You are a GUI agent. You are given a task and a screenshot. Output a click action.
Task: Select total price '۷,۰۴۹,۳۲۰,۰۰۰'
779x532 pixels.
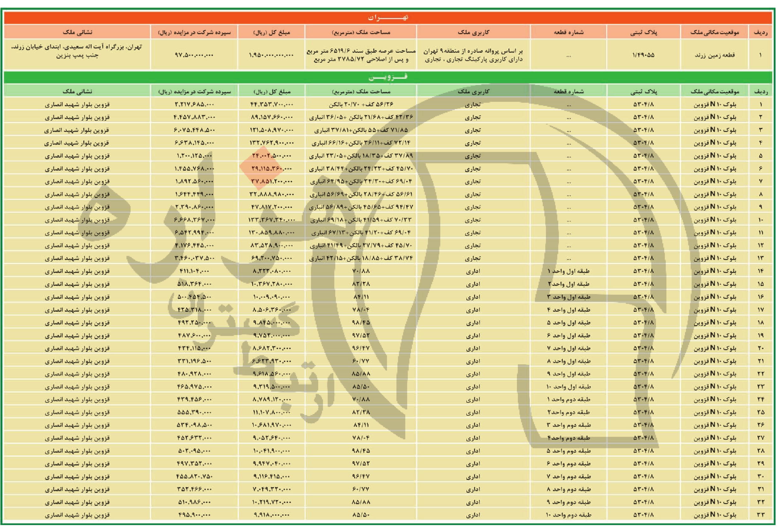pyautogui.click(x=271, y=489)
